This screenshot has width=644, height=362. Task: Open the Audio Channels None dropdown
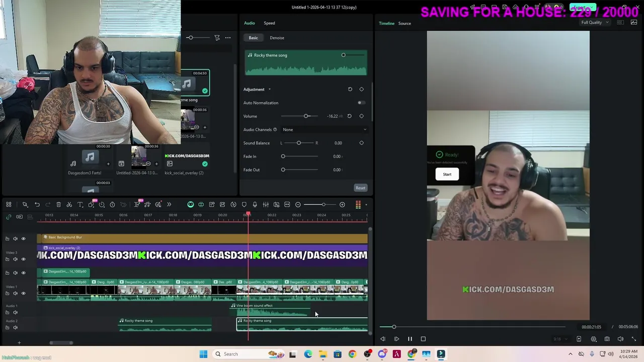(x=324, y=130)
